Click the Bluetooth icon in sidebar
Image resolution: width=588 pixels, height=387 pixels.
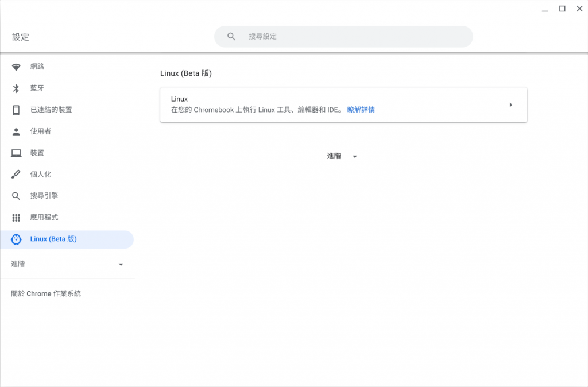click(16, 88)
